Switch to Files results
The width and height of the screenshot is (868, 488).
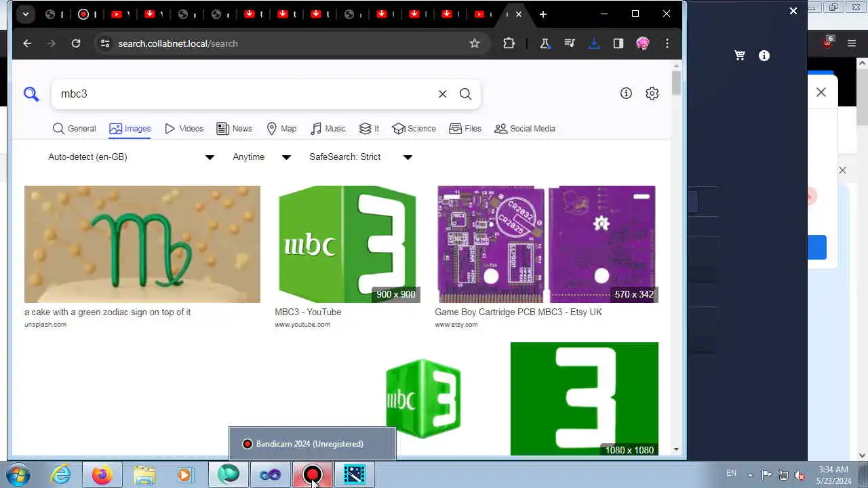point(465,129)
